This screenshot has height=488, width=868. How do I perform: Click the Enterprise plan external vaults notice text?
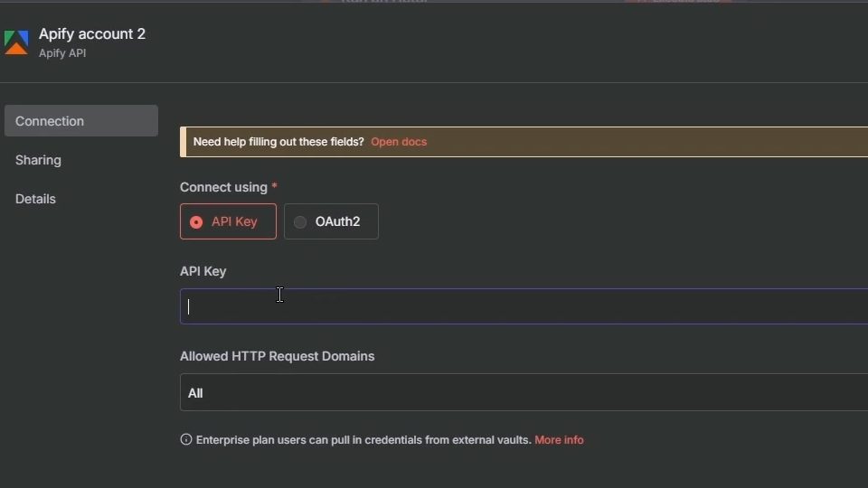(x=363, y=440)
